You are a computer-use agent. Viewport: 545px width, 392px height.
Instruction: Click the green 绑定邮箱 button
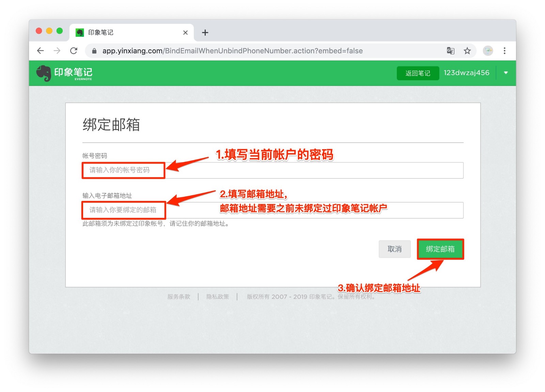(x=440, y=249)
